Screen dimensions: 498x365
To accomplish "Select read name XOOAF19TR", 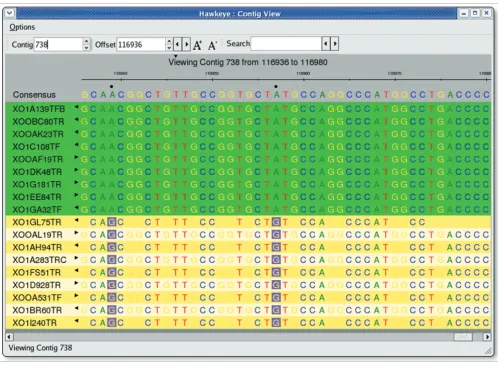I will [38, 159].
